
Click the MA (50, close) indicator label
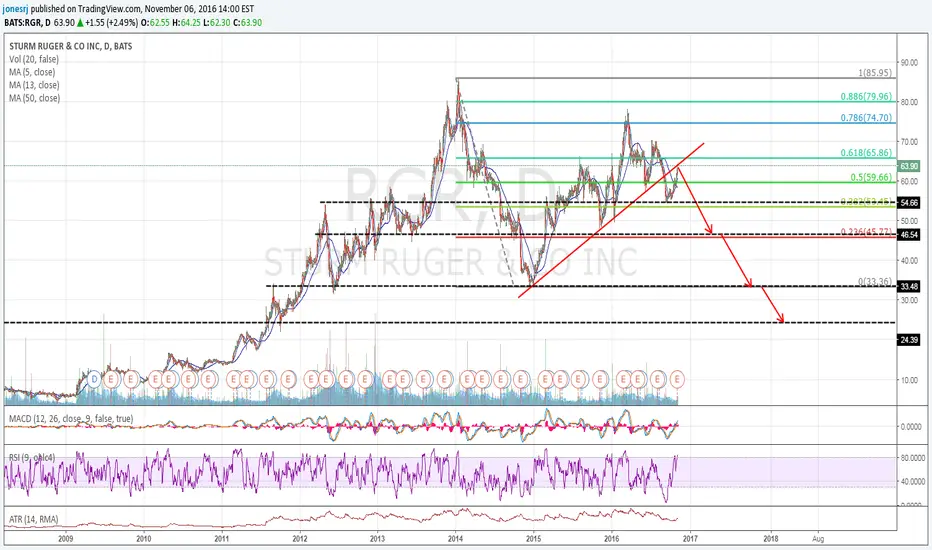click(x=34, y=98)
